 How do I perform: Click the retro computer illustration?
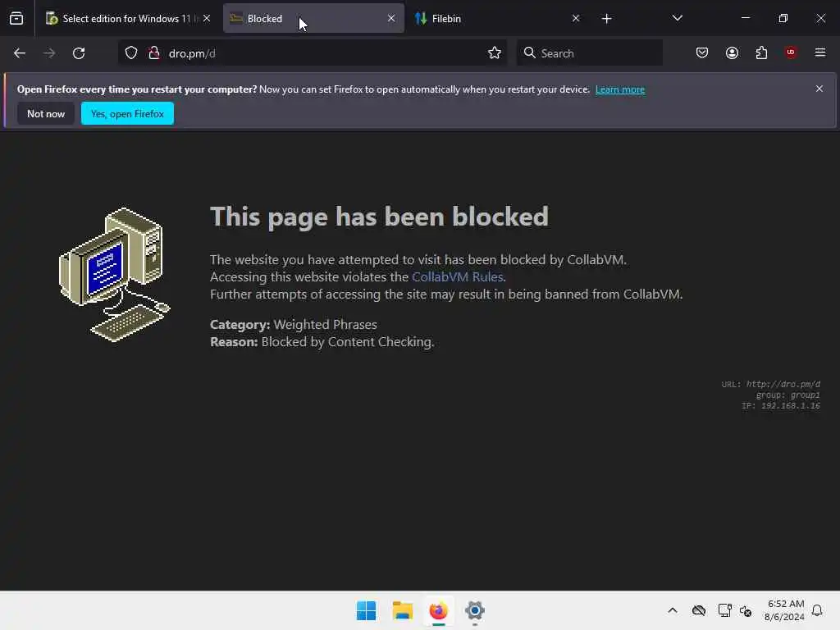115,275
